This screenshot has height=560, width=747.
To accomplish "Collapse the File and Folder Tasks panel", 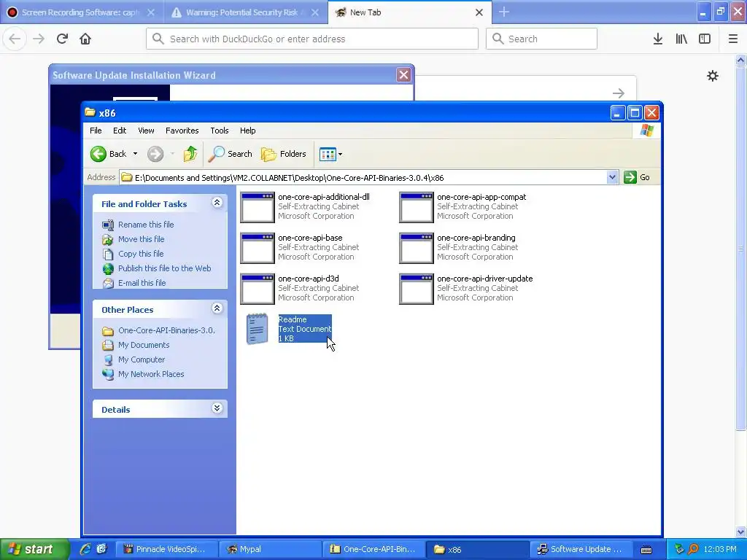I will [217, 203].
